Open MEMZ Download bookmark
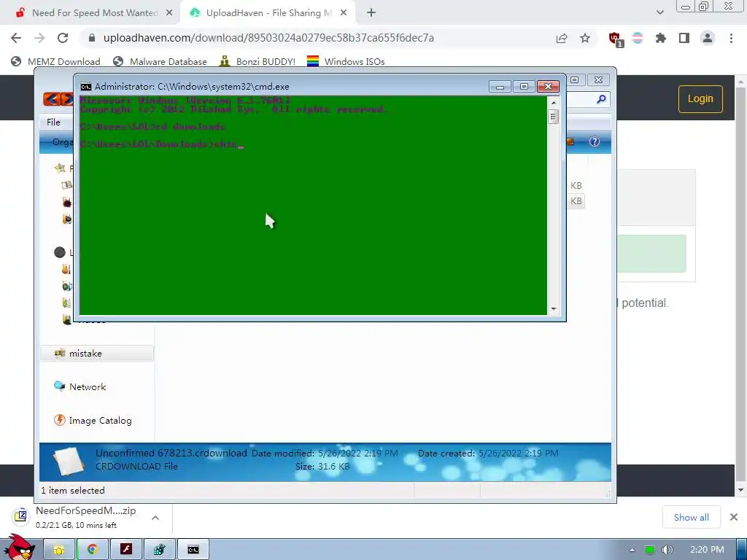The image size is (747, 560). click(55, 61)
